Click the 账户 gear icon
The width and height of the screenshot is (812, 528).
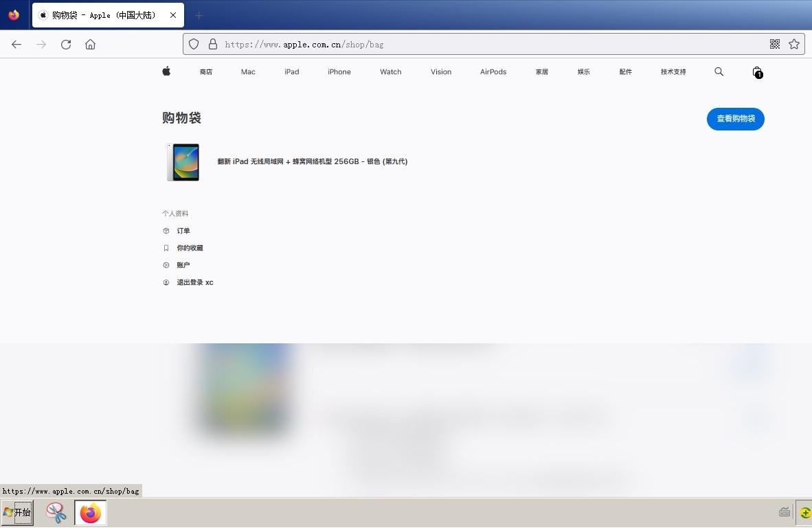coord(166,265)
